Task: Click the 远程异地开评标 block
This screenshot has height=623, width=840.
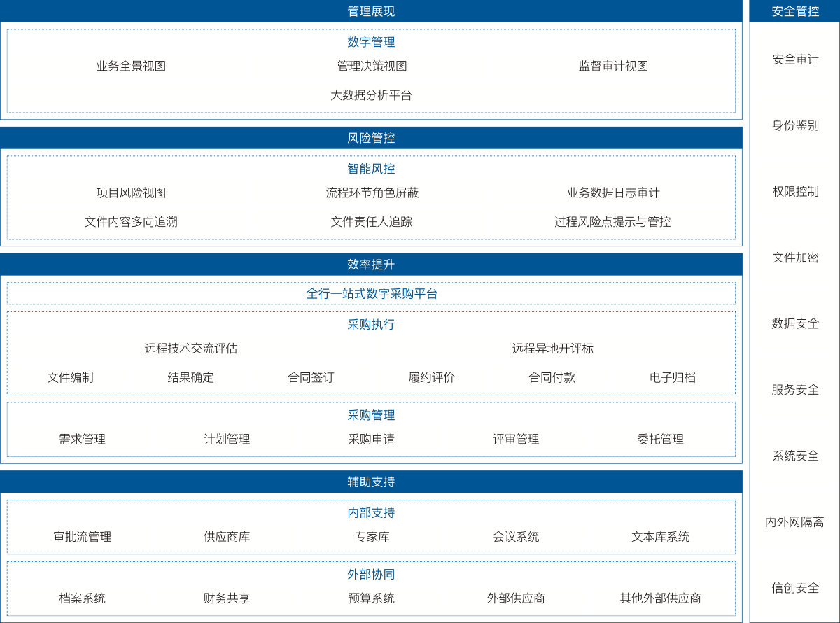Action: 552,349
